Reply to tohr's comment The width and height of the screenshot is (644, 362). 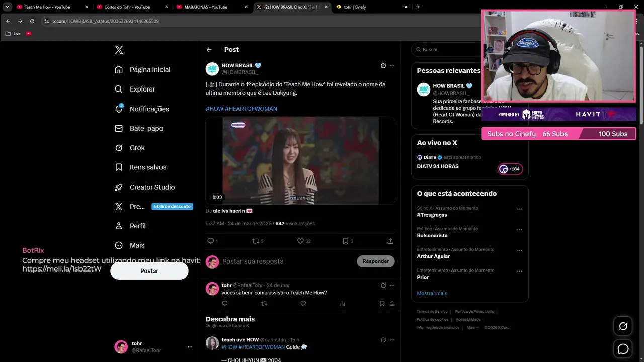(225, 303)
